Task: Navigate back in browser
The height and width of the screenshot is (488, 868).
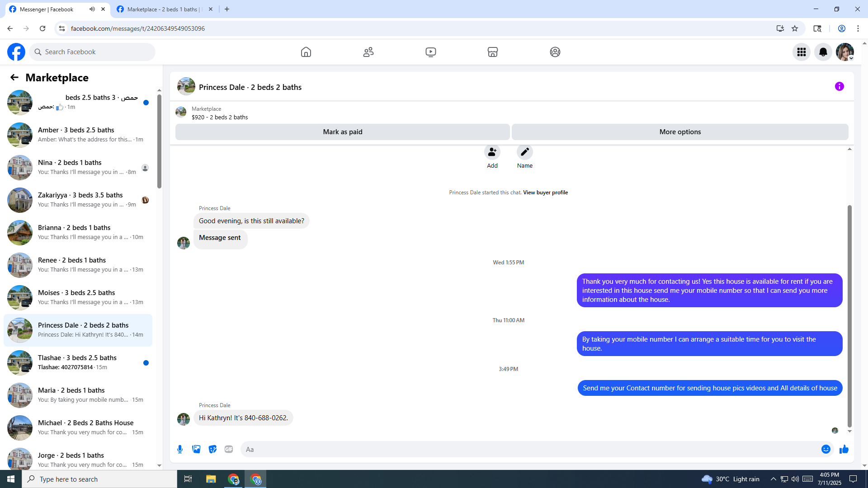Action: click(x=10, y=28)
